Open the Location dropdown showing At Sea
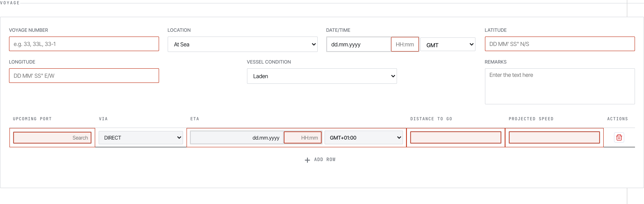644x204 pixels. (242, 44)
